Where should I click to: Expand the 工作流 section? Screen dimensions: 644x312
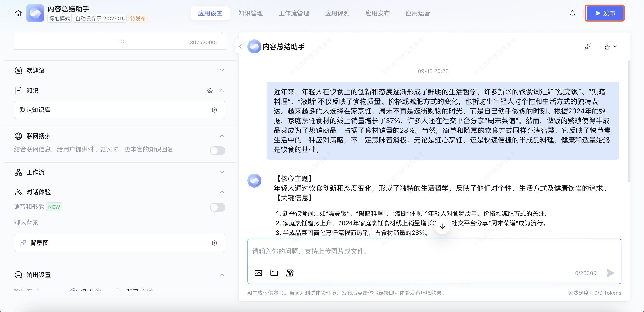pyautogui.click(x=221, y=172)
